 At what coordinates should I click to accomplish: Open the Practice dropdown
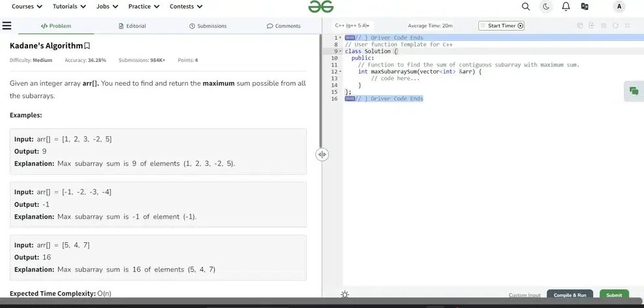click(x=144, y=7)
